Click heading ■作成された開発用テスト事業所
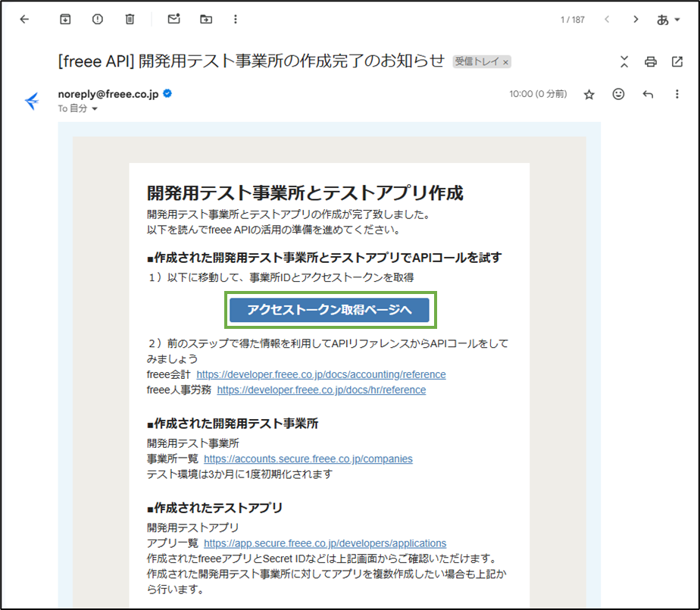Viewport: 700px width, 610px height. point(233,424)
